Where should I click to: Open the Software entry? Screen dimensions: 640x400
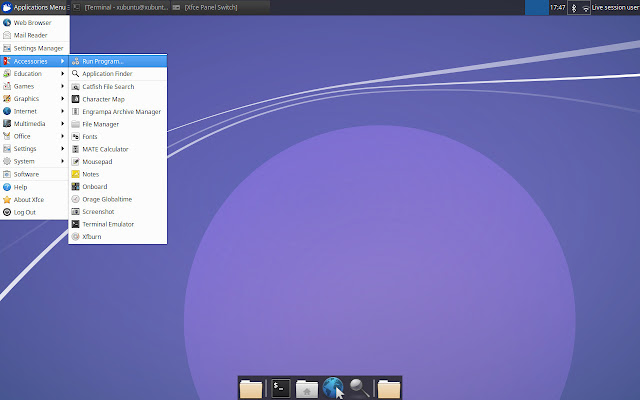pos(34,174)
